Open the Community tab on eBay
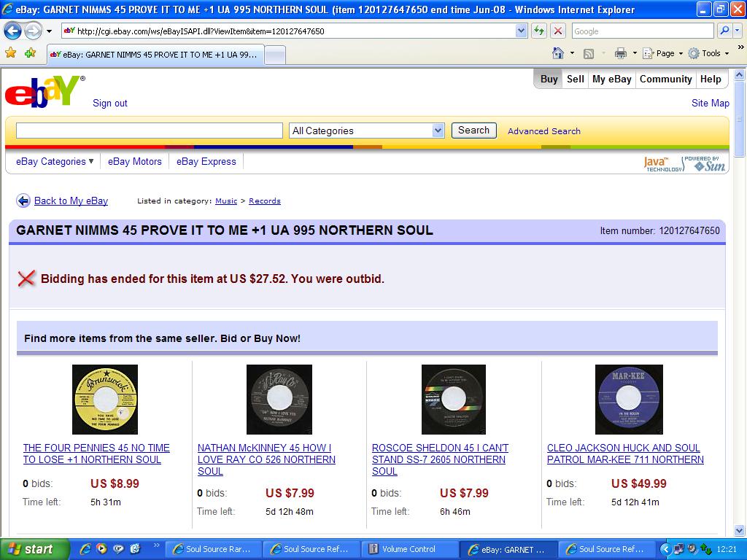The image size is (747, 560). click(665, 79)
